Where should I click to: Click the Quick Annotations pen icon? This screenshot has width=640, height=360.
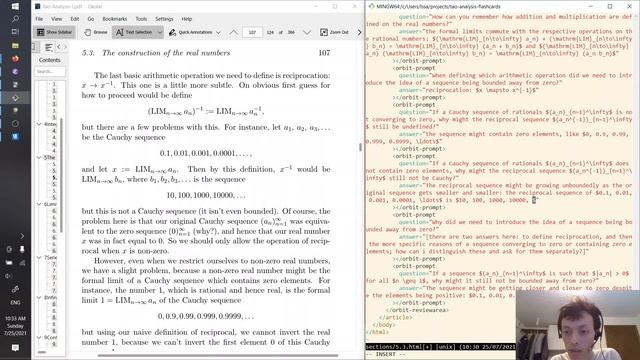click(x=173, y=32)
